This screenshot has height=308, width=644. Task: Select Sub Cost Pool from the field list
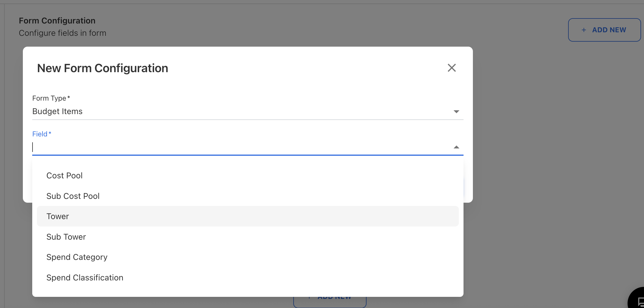click(x=73, y=196)
